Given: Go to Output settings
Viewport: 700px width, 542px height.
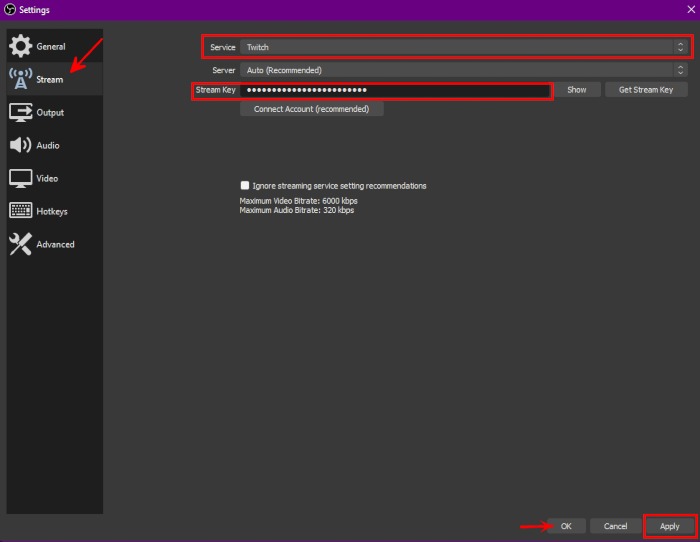Looking at the screenshot, I should click(54, 112).
